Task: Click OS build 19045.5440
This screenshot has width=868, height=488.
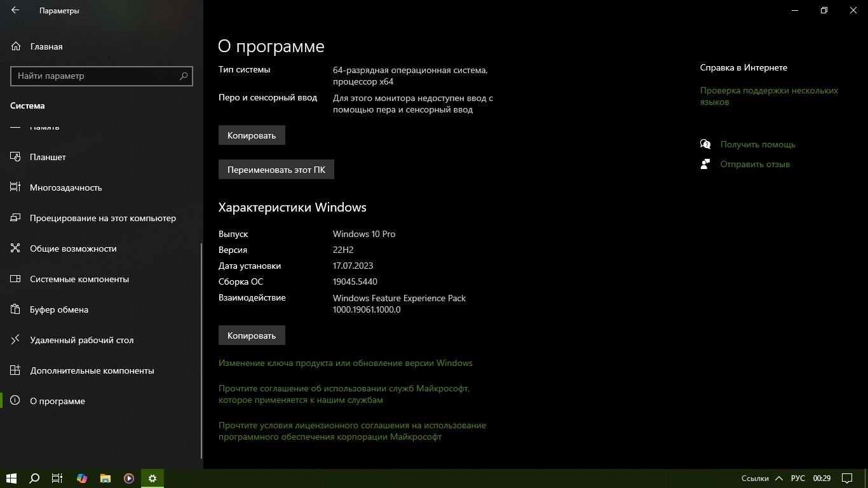Action: coord(355,281)
